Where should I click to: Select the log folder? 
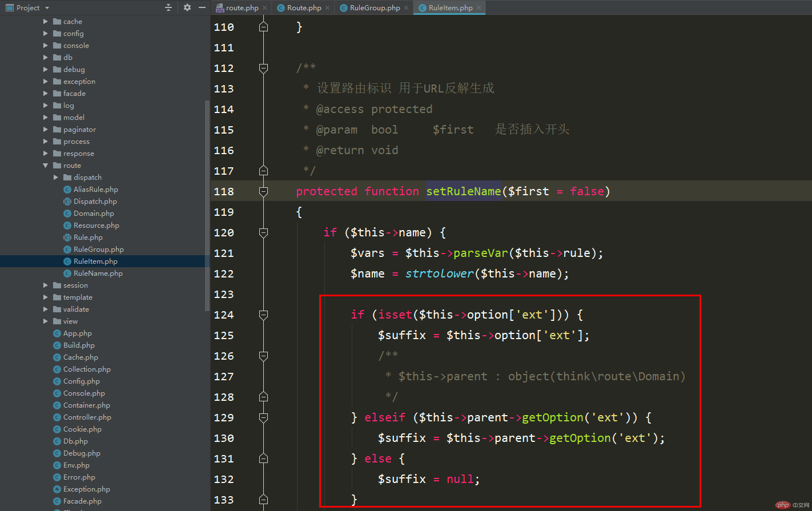coord(63,106)
